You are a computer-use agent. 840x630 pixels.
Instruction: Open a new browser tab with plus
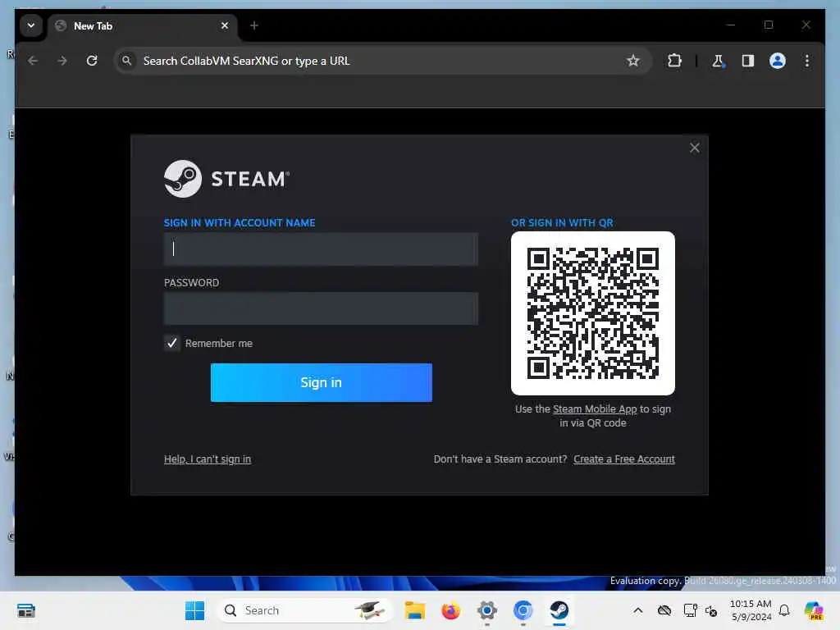tap(254, 25)
